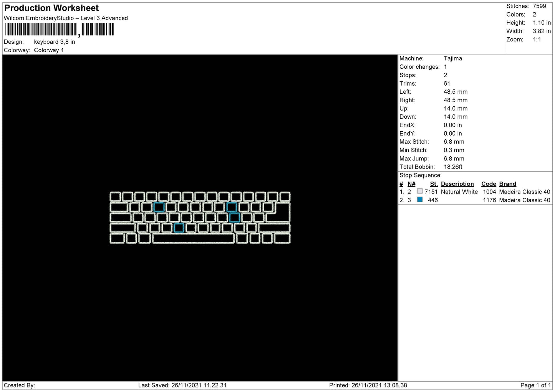Click the Total Bobbin value 18.26ft

(453, 167)
